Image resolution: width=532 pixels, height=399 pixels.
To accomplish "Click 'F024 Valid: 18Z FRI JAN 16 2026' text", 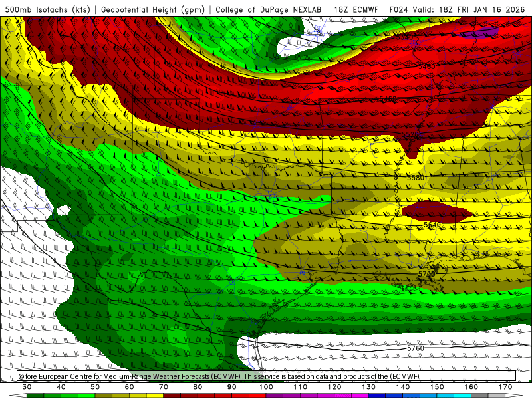I will (x=457, y=9).
